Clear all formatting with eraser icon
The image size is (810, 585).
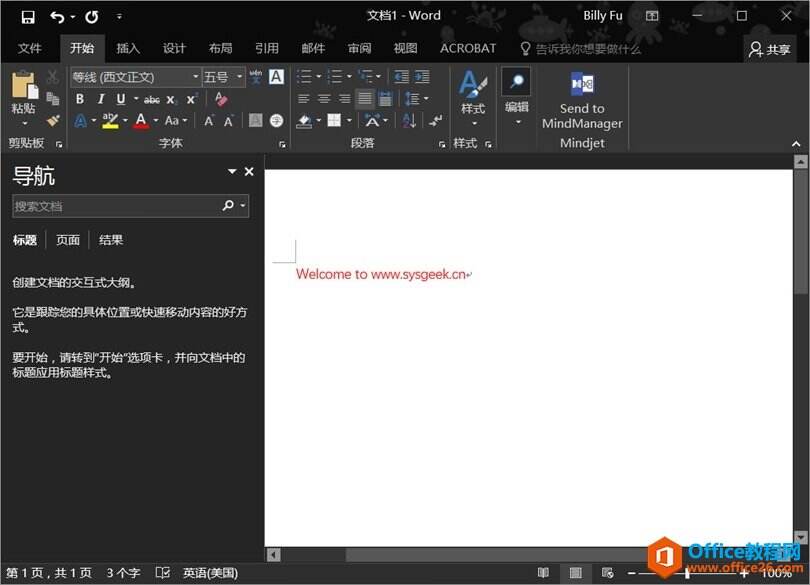pos(221,99)
